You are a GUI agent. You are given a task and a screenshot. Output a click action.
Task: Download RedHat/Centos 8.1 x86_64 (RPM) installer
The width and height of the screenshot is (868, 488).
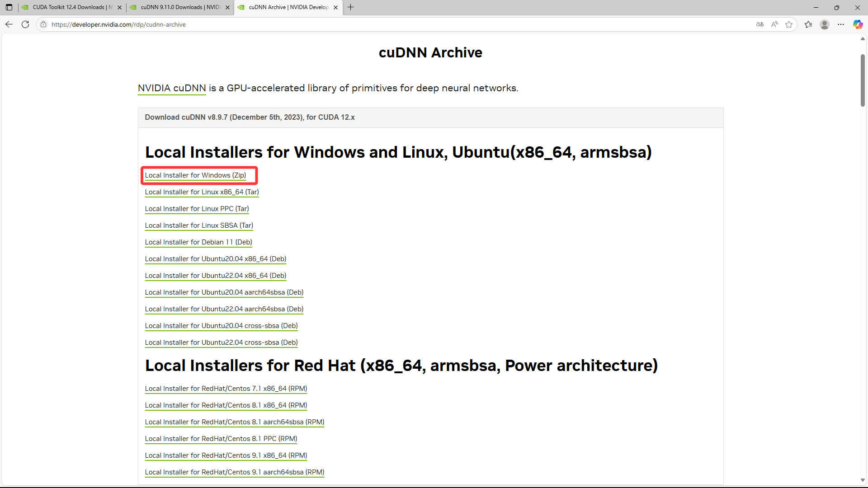[x=226, y=405]
